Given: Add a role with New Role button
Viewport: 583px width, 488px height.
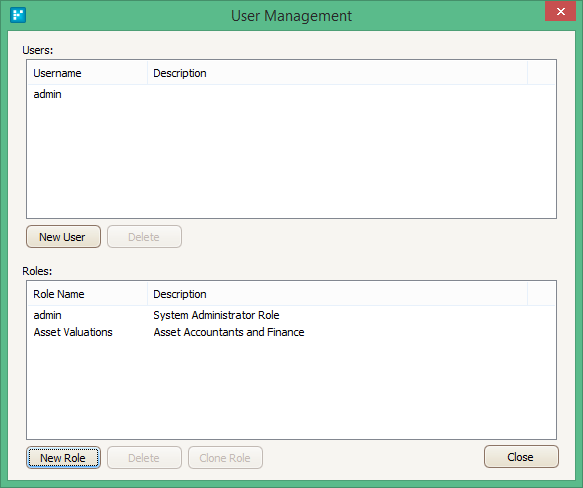Looking at the screenshot, I should pos(63,458).
